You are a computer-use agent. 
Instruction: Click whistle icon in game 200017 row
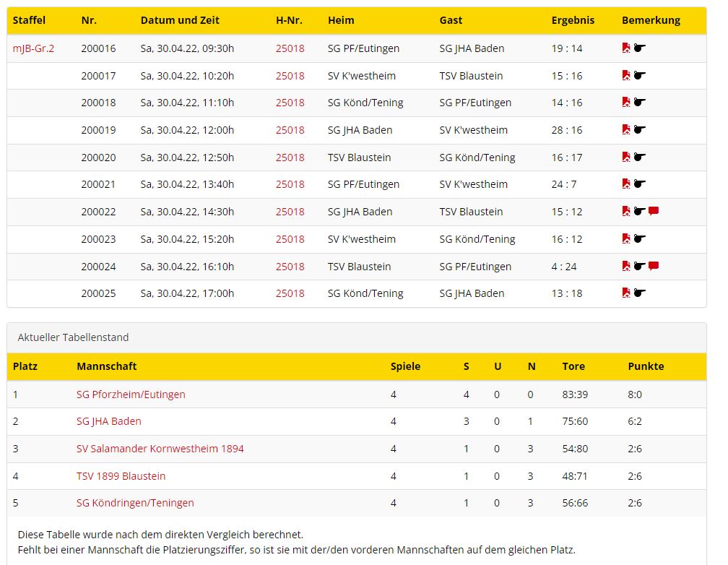click(x=640, y=75)
